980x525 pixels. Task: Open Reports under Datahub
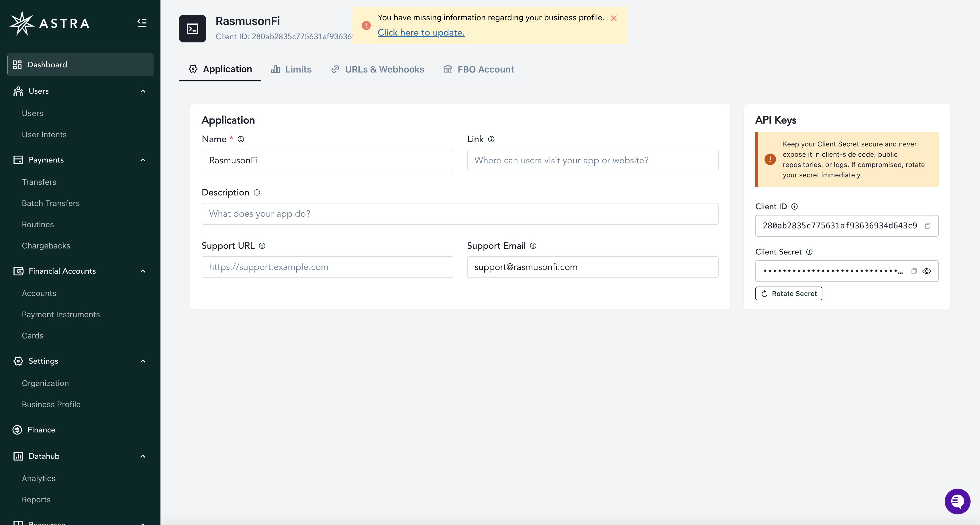(x=36, y=500)
